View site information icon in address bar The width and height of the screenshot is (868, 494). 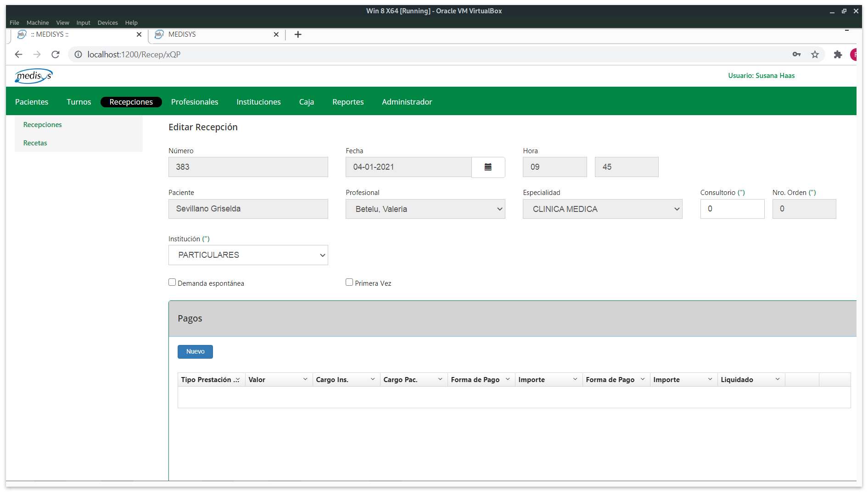click(78, 55)
